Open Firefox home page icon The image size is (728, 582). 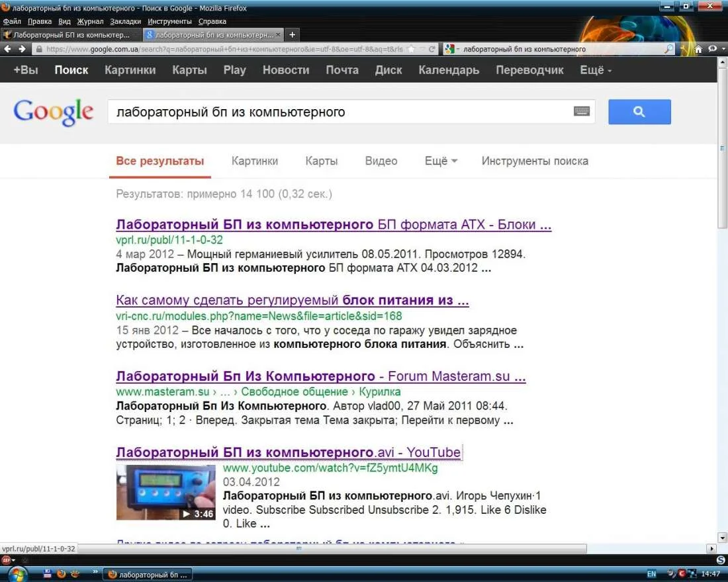pyautogui.click(x=698, y=49)
